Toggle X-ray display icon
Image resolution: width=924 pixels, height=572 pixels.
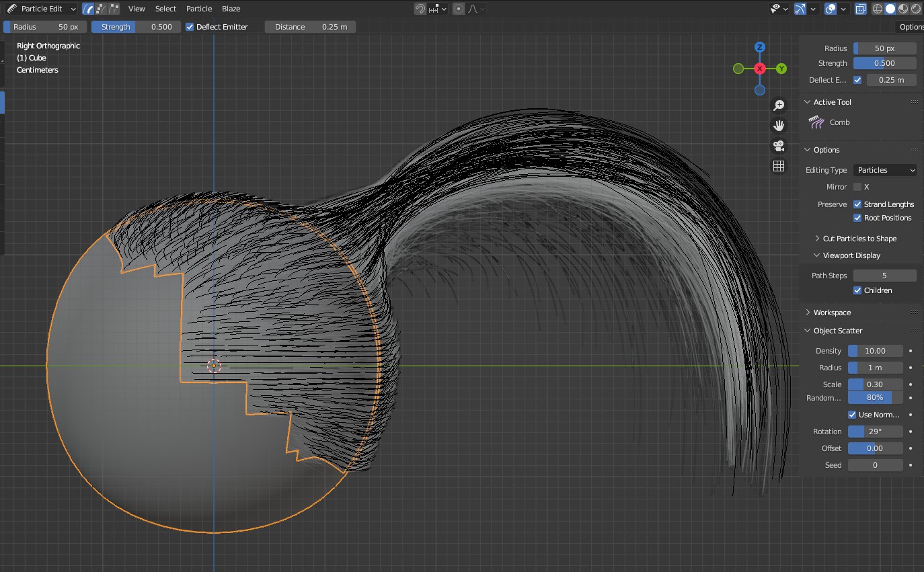(x=861, y=9)
